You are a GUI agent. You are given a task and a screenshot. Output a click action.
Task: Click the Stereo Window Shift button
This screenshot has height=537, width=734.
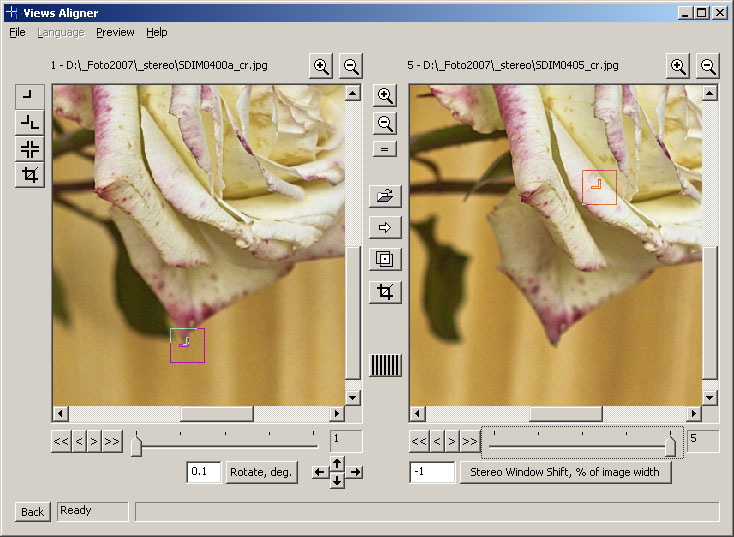(565, 472)
